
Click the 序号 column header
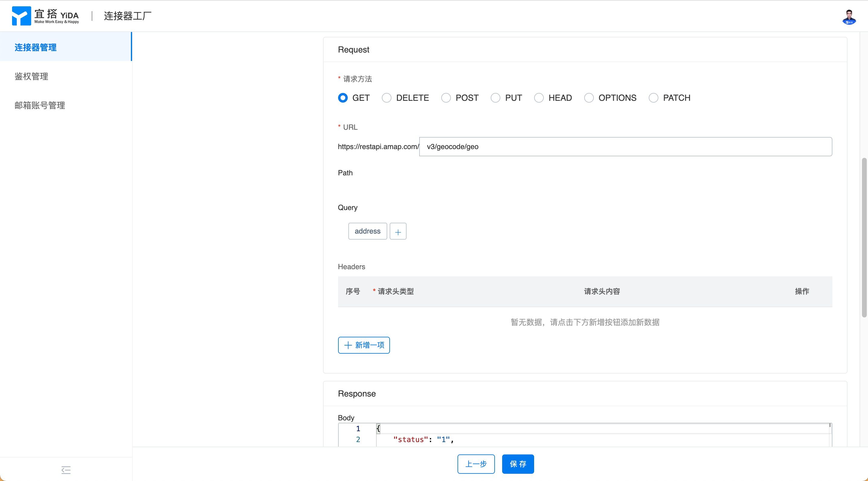point(353,291)
